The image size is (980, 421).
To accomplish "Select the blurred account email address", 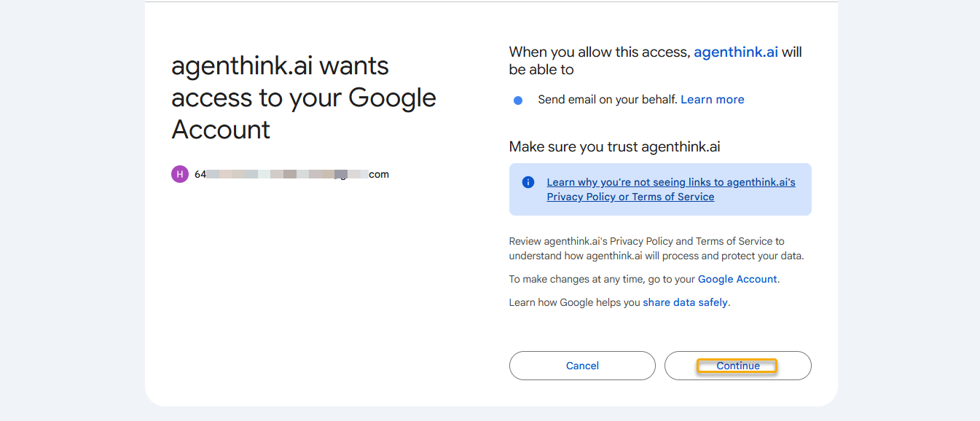I will tap(291, 175).
